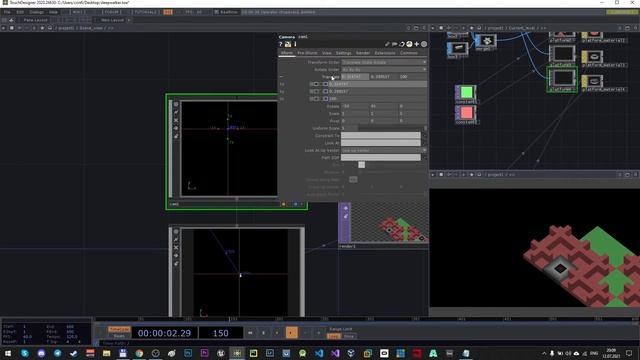
Task: Click the Python help icon in parameter panel
Action: point(288,44)
